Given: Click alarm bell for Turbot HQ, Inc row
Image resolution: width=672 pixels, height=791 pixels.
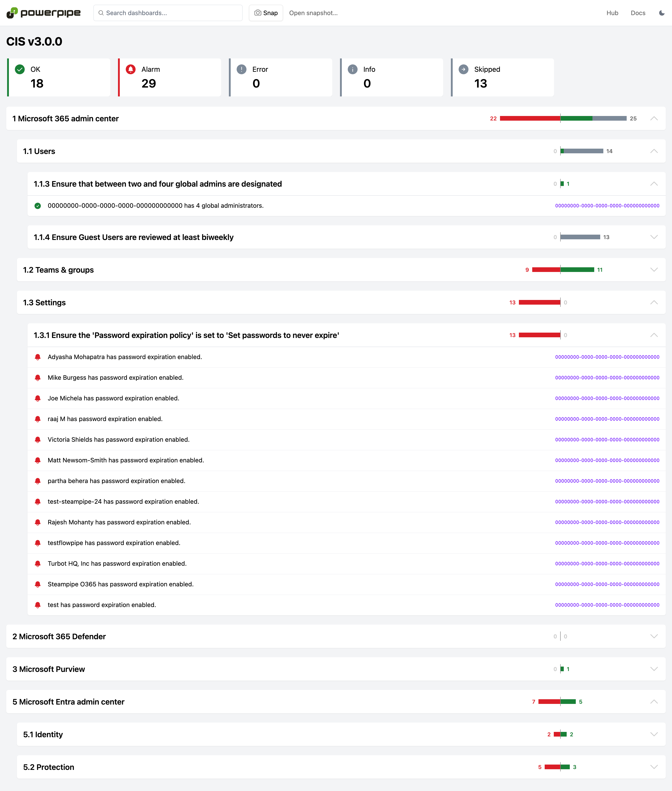Looking at the screenshot, I should pos(38,564).
